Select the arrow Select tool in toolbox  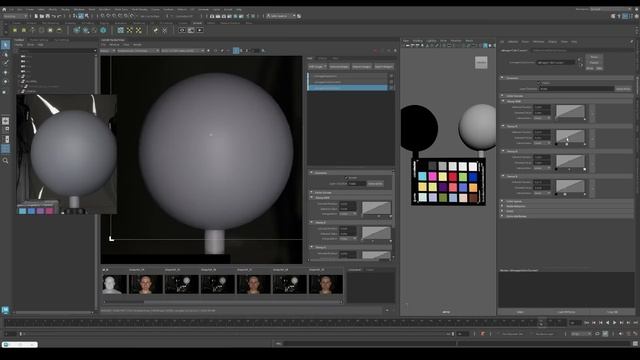5,44
